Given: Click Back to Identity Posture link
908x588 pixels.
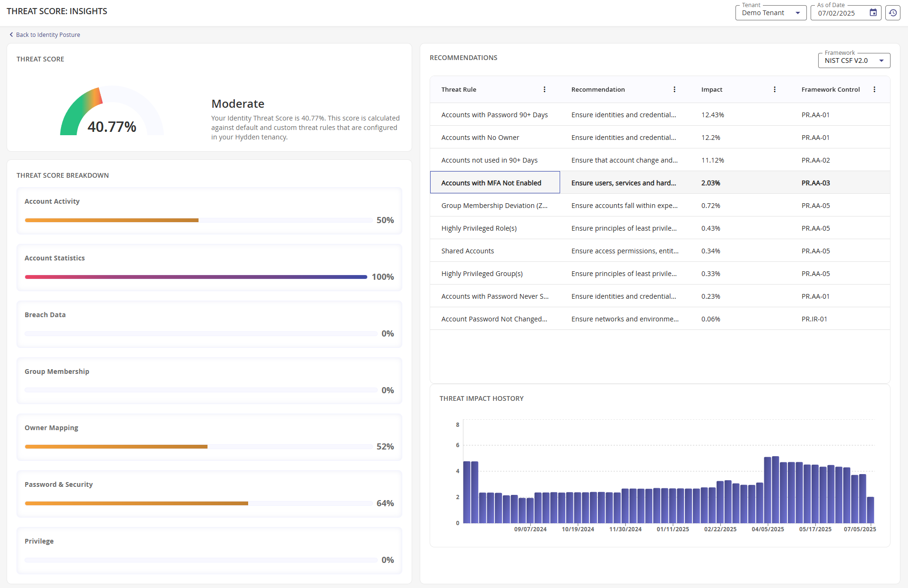Looking at the screenshot, I should [48, 34].
